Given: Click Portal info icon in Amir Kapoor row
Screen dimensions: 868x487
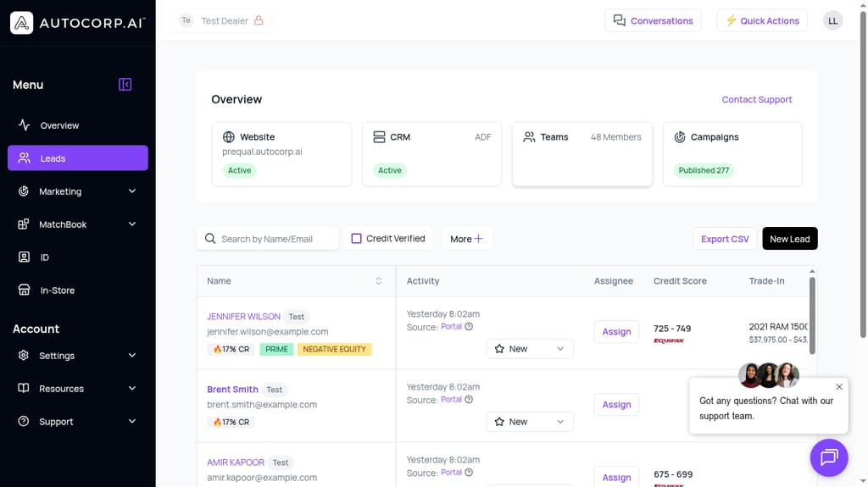Looking at the screenshot, I should (469, 473).
